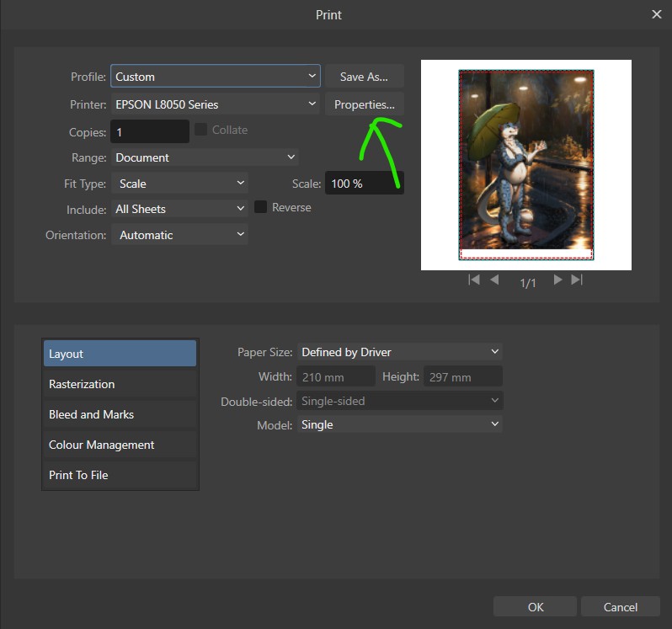Confirm printing with OK button
Screen dimensions: 672x629
coord(536,607)
